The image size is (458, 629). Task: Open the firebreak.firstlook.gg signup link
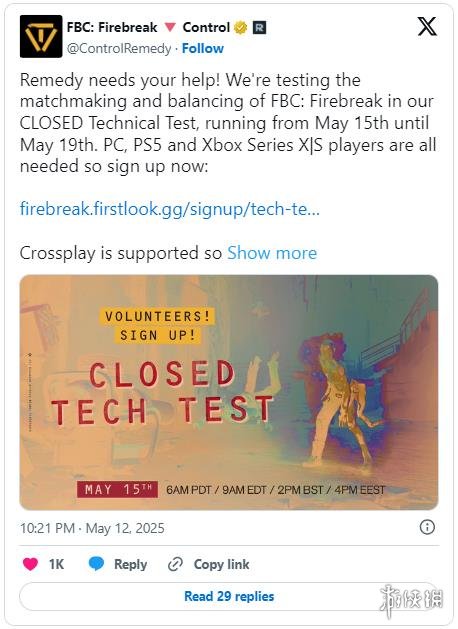click(x=170, y=209)
